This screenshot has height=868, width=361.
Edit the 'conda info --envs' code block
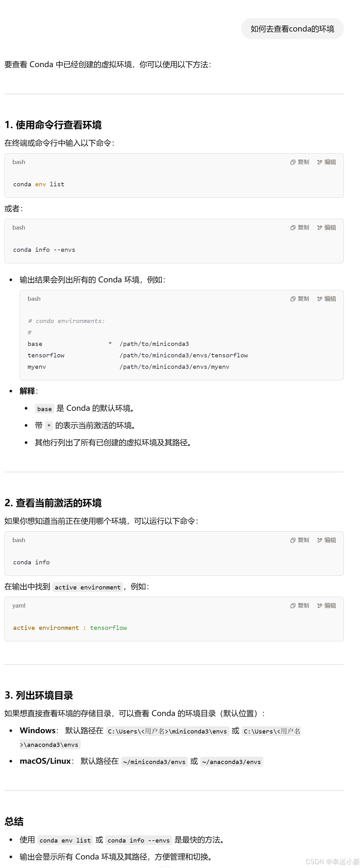click(326, 227)
